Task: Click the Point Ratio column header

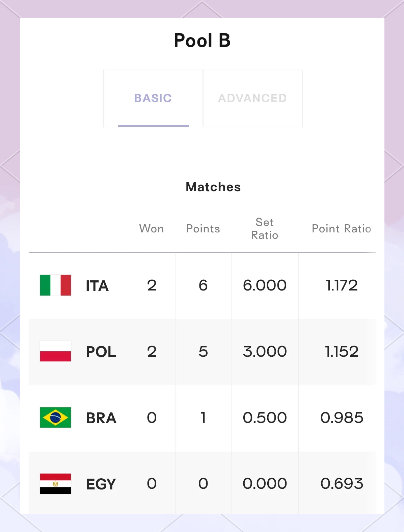Action: tap(341, 229)
